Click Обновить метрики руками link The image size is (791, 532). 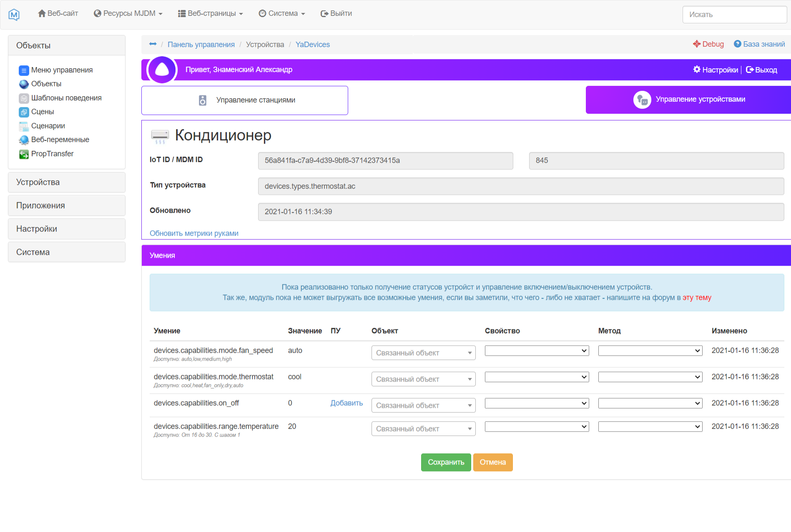[x=194, y=233]
